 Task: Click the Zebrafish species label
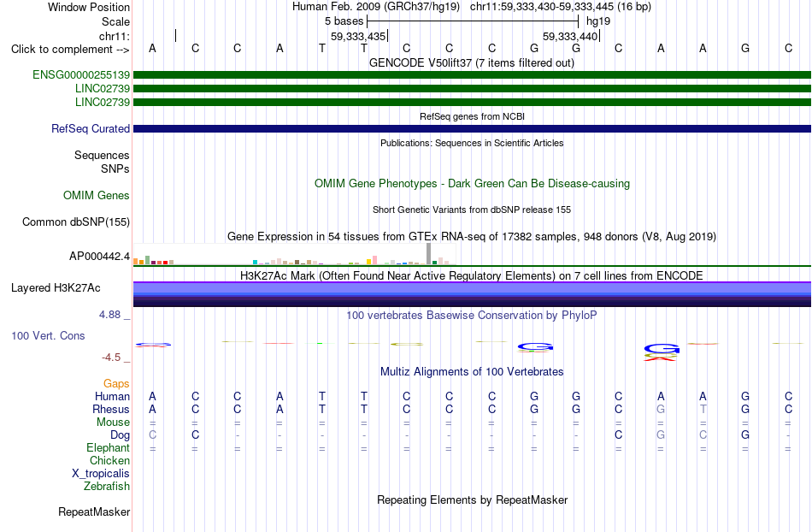[107, 486]
